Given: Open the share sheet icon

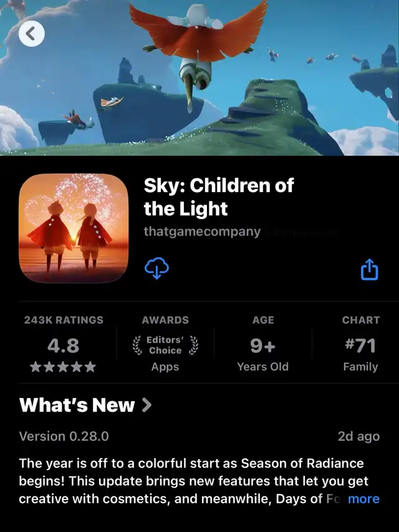Looking at the screenshot, I should pos(369,269).
